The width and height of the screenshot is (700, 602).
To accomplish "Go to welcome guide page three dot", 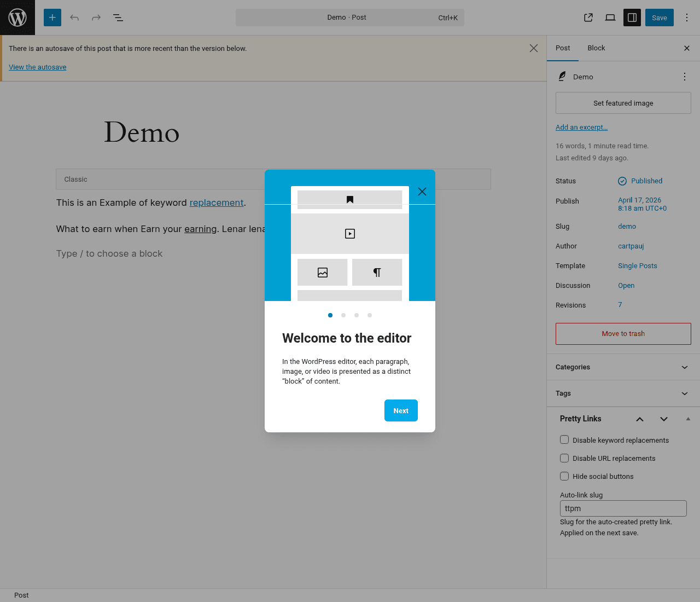I will pyautogui.click(x=357, y=315).
